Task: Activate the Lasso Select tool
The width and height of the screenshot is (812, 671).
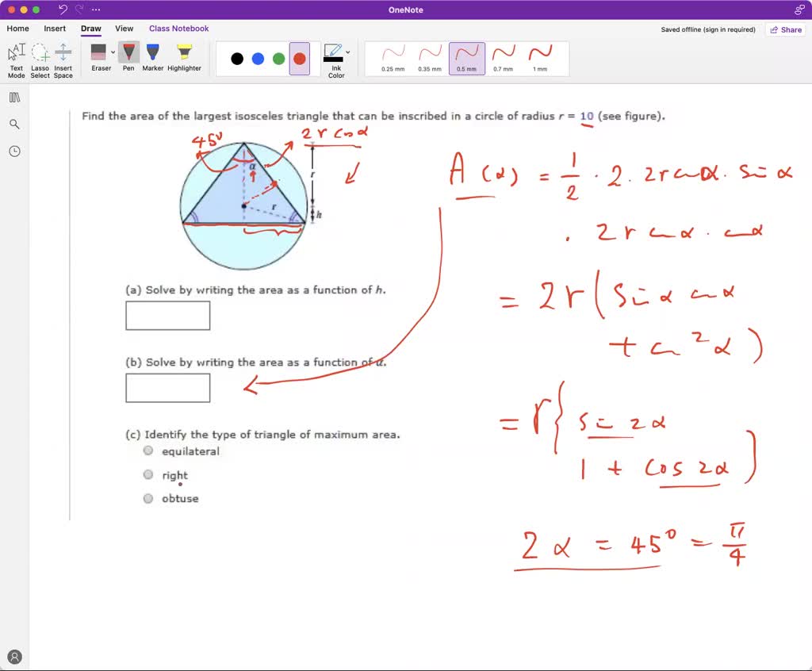Action: [40, 57]
